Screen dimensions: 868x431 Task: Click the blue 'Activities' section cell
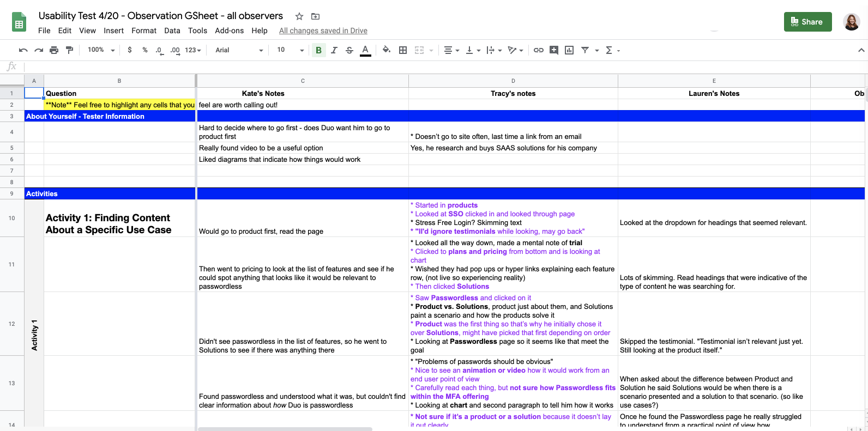click(x=110, y=193)
